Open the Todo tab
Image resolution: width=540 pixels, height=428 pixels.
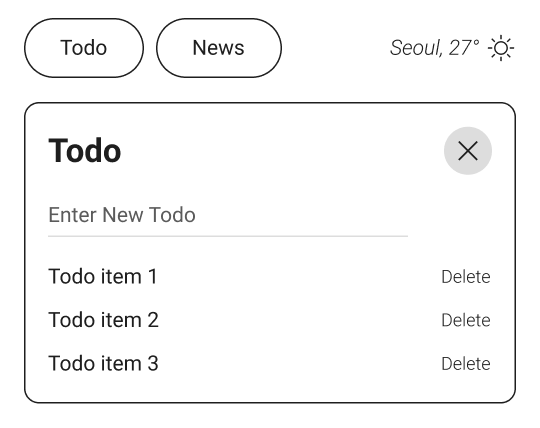84,48
